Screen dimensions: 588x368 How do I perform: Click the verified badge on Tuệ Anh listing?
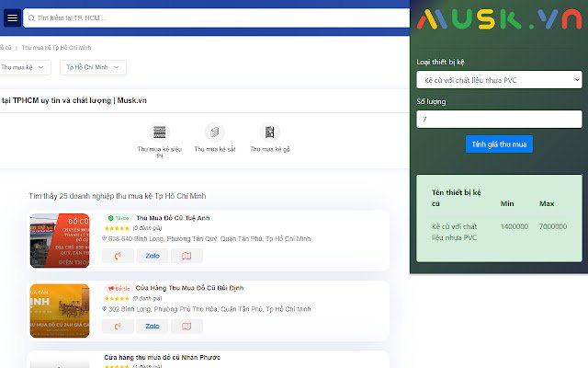point(119,218)
